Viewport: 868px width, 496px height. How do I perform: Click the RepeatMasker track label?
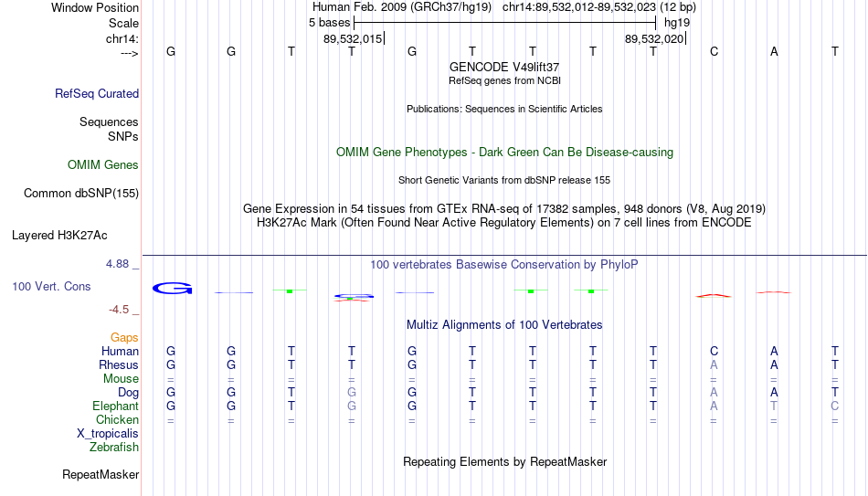tap(101, 474)
